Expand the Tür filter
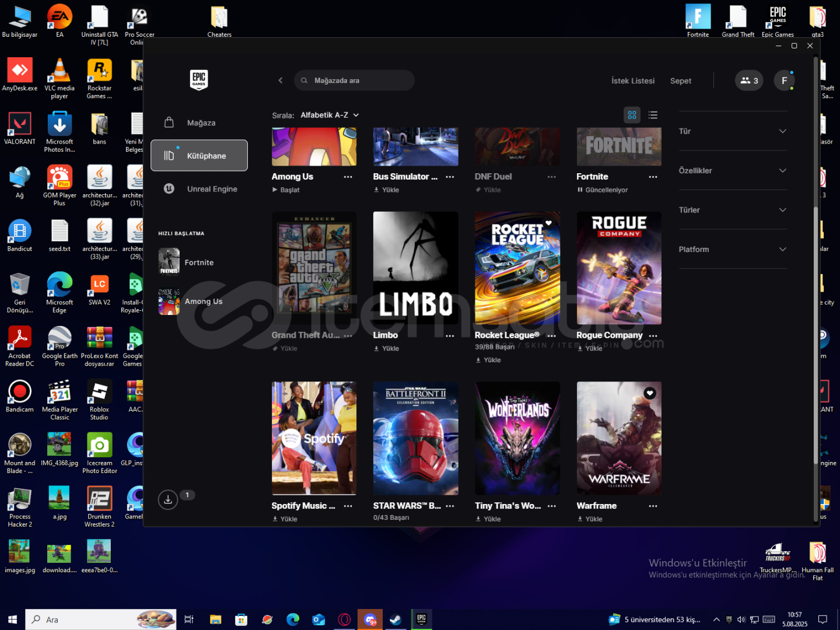Image resolution: width=840 pixels, height=630 pixels. (733, 131)
